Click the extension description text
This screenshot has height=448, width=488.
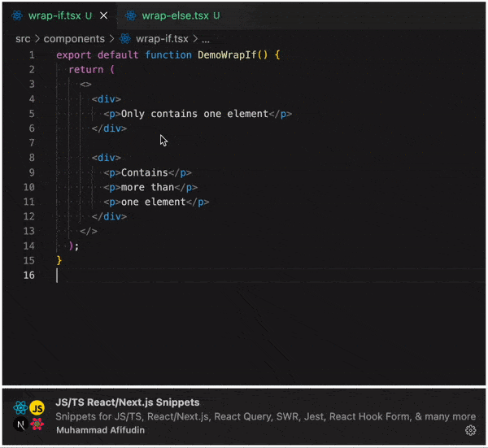click(x=265, y=416)
